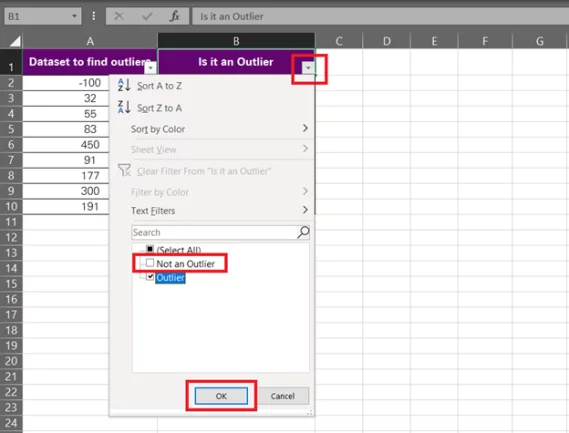
Task: Select row 24 header
Action: [x=11, y=423]
